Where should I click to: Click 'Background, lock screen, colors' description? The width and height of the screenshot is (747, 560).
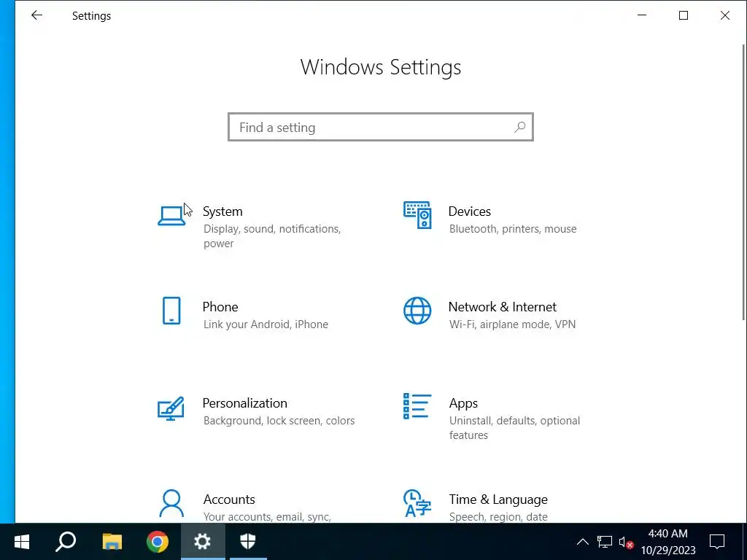coord(279,421)
